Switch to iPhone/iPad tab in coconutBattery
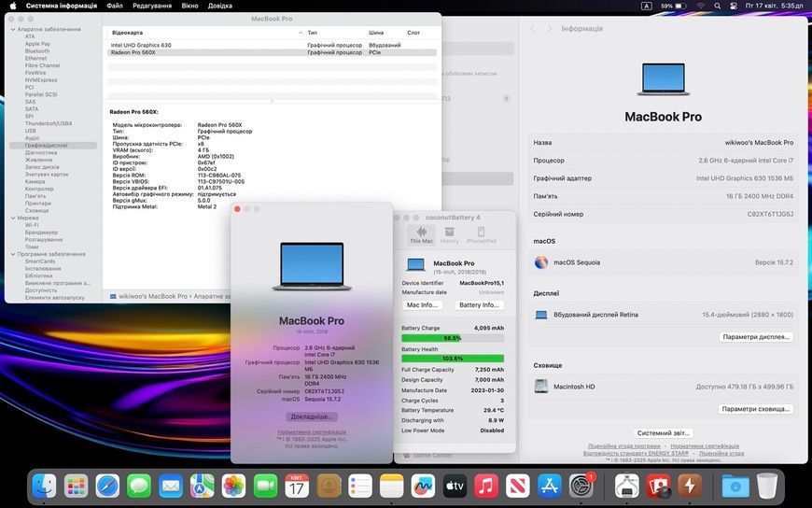The height and width of the screenshot is (508, 812). tap(481, 234)
